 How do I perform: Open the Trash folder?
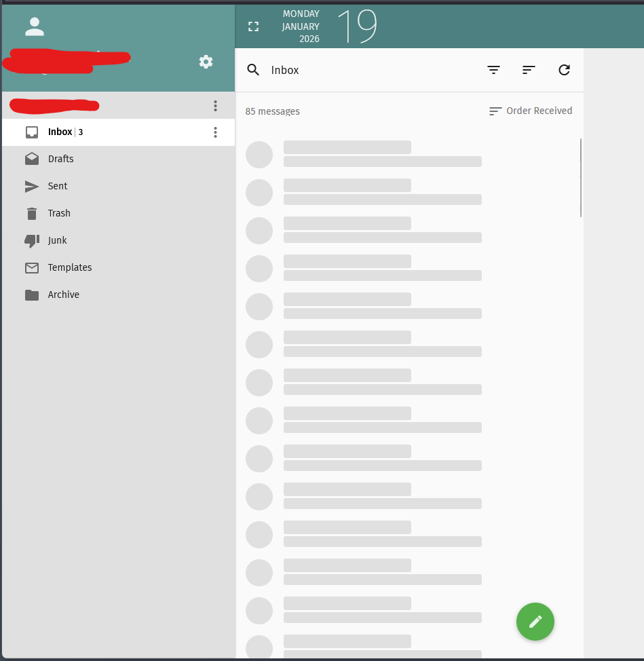tap(119, 213)
